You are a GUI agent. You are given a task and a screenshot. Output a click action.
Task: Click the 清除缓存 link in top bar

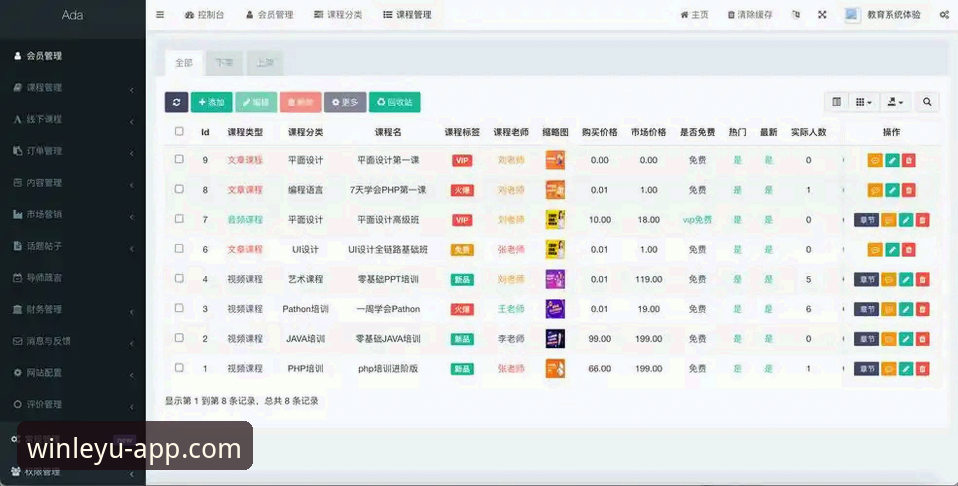[750, 15]
